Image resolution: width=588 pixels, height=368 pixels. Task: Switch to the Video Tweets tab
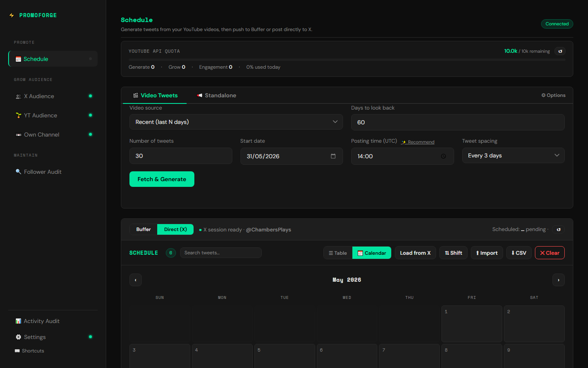point(155,95)
